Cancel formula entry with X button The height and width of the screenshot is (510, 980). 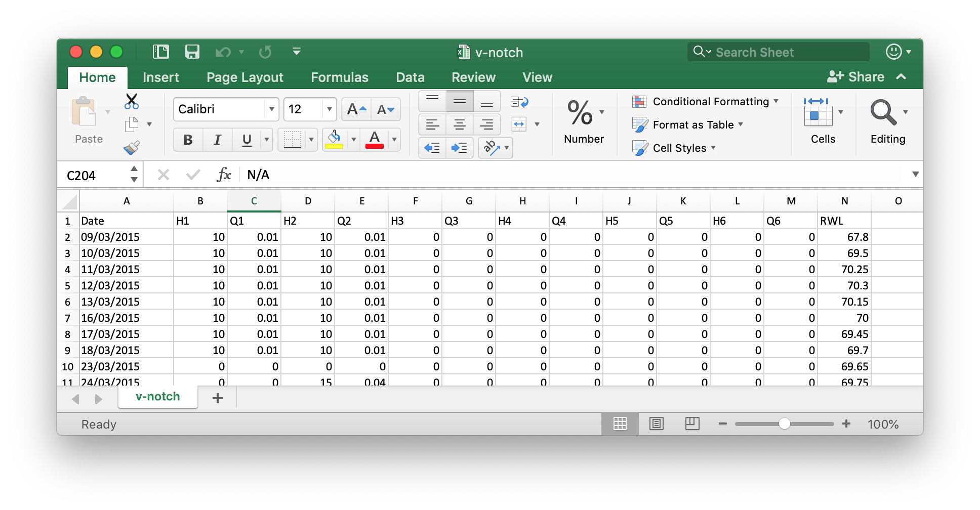(x=163, y=175)
